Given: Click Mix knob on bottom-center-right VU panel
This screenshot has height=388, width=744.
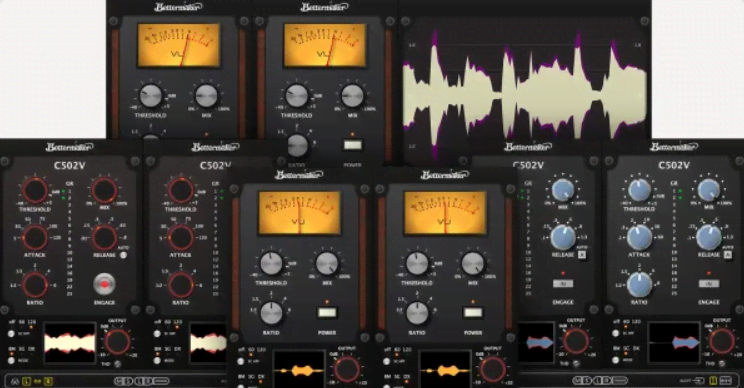Looking at the screenshot, I should click(x=473, y=264).
